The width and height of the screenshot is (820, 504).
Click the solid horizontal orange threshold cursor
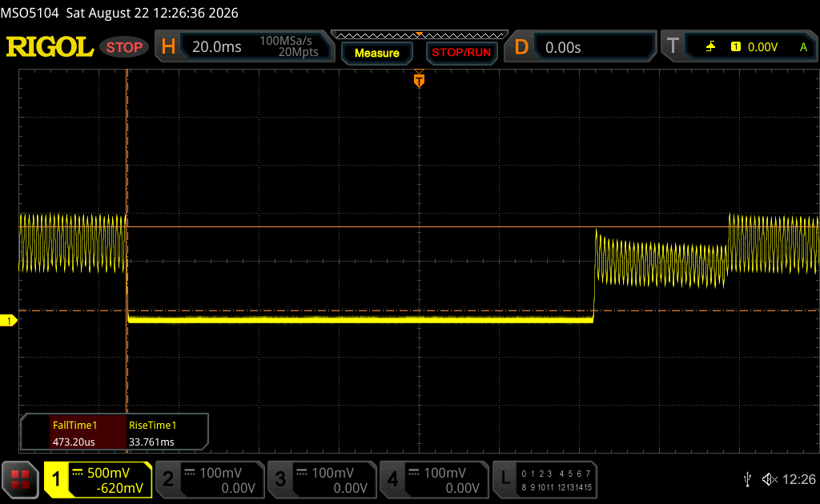[419, 226]
